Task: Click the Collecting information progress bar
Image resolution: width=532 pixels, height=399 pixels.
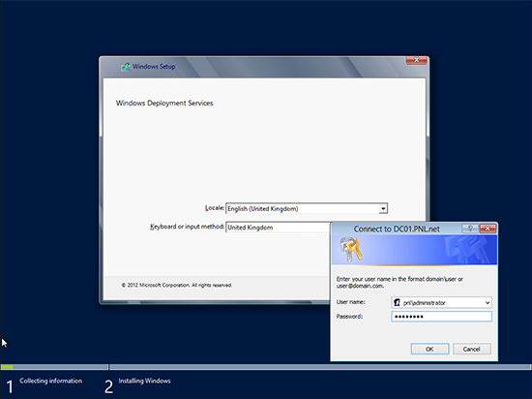Action: [54, 367]
